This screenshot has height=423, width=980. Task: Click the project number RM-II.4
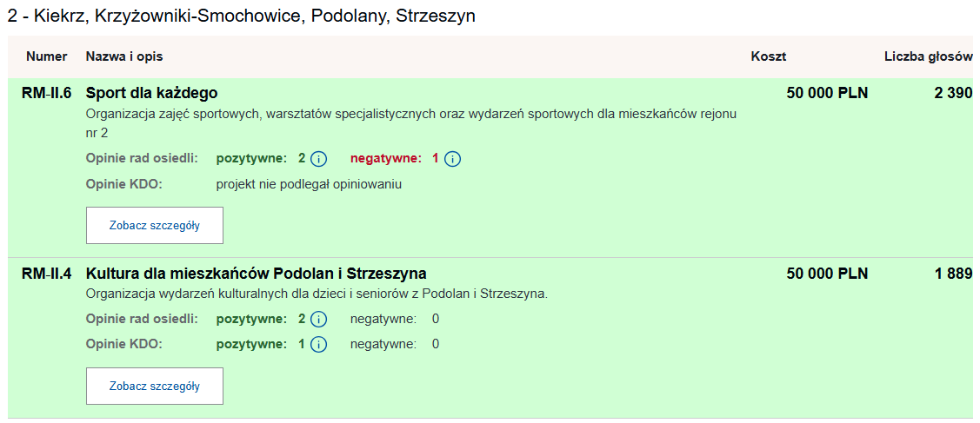click(x=47, y=274)
